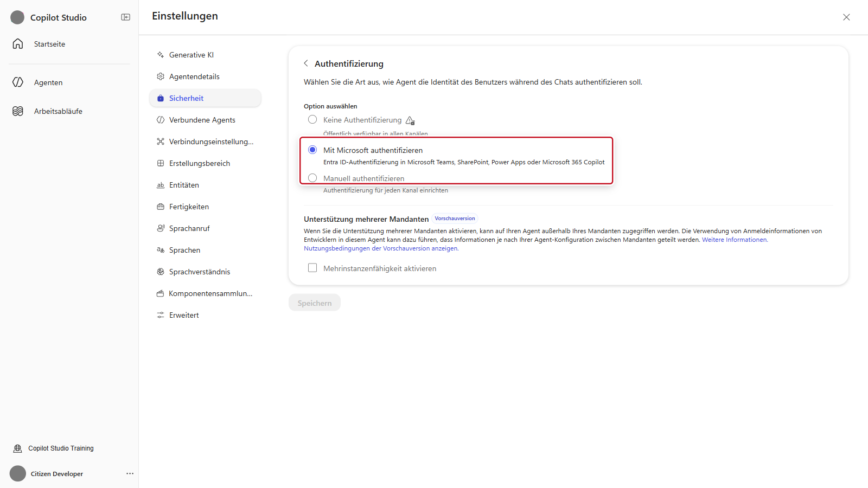Click the Sprachverständnis icon
Image resolution: width=868 pixels, height=488 pixels.
pos(161,272)
